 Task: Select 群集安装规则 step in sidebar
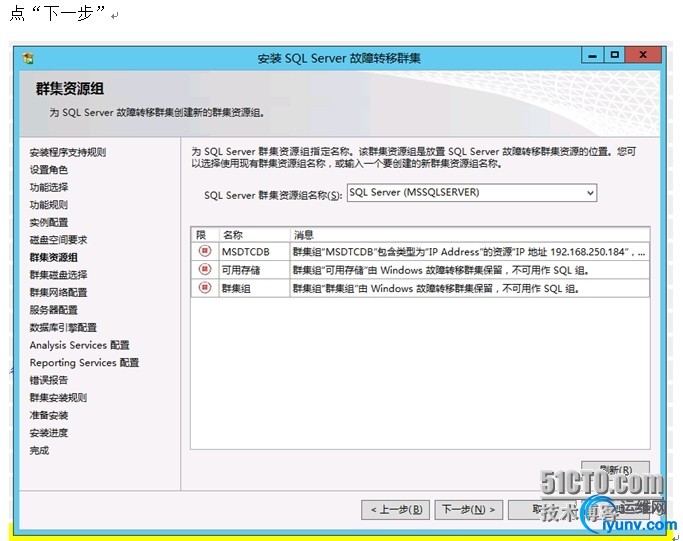58,397
